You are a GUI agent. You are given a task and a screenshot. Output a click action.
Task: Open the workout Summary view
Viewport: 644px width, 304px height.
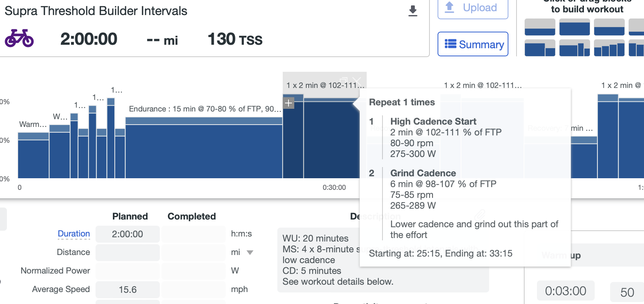473,44
